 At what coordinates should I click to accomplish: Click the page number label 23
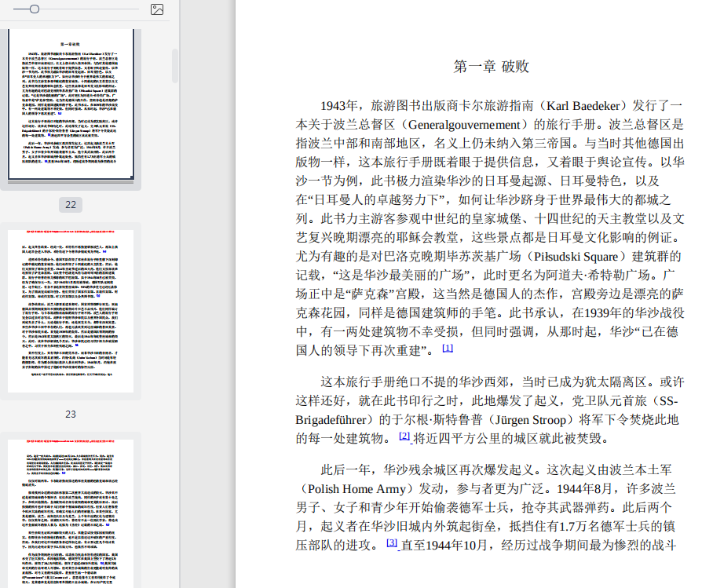(x=71, y=415)
